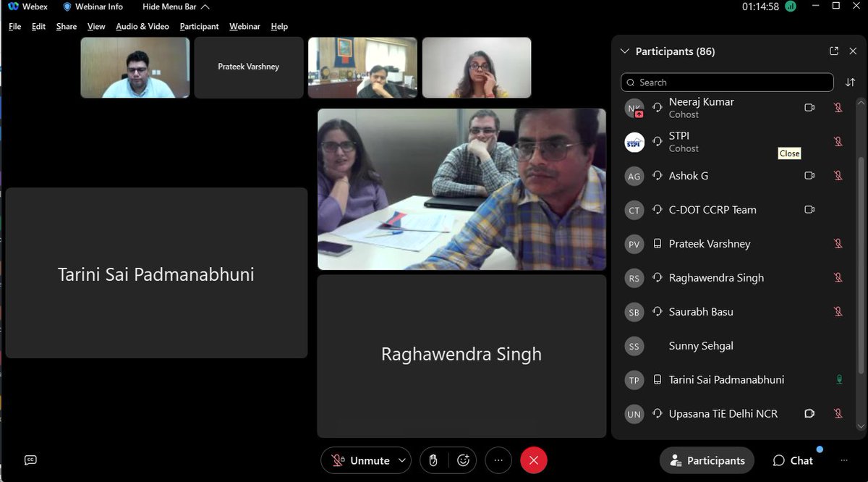The image size is (868, 482).
Task: Open the Participant menu
Action: (x=200, y=26)
